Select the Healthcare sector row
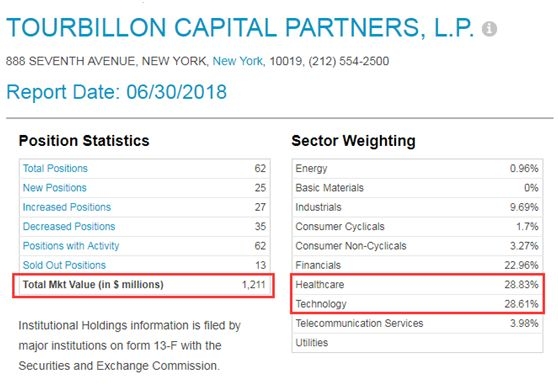This screenshot has height=392, width=558. pos(417,285)
